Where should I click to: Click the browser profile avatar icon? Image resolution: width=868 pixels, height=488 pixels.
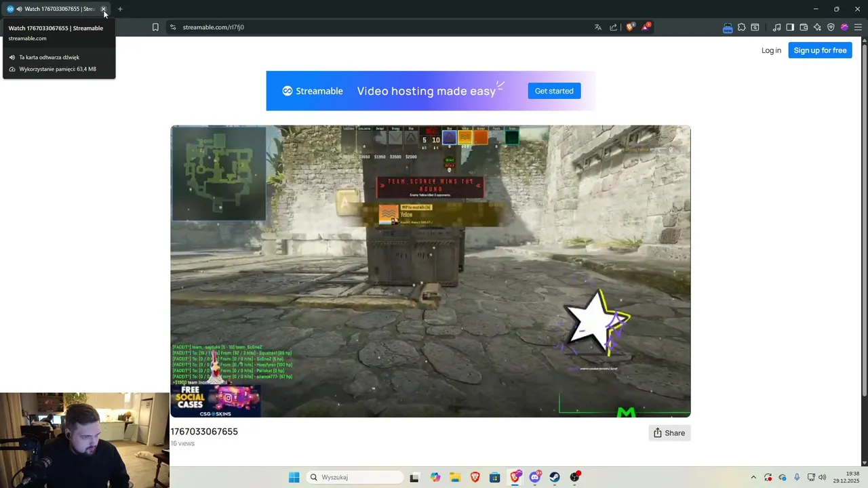coord(844,27)
